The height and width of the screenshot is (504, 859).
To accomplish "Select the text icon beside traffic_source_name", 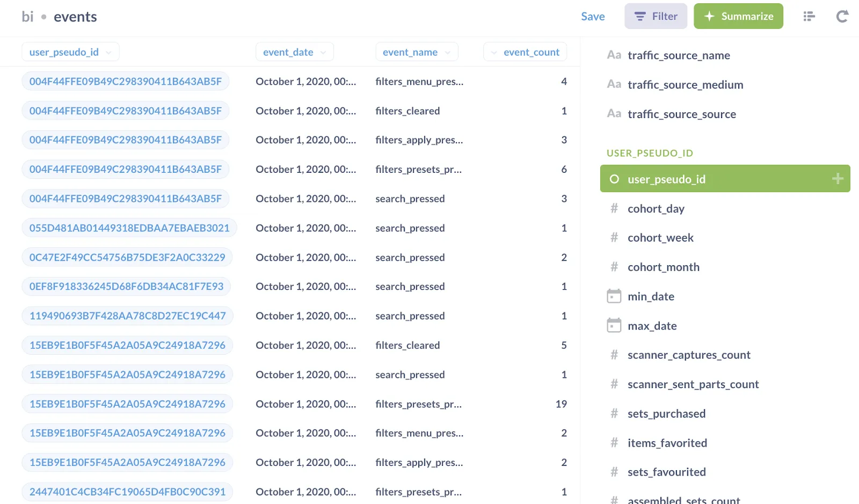I will coord(614,55).
